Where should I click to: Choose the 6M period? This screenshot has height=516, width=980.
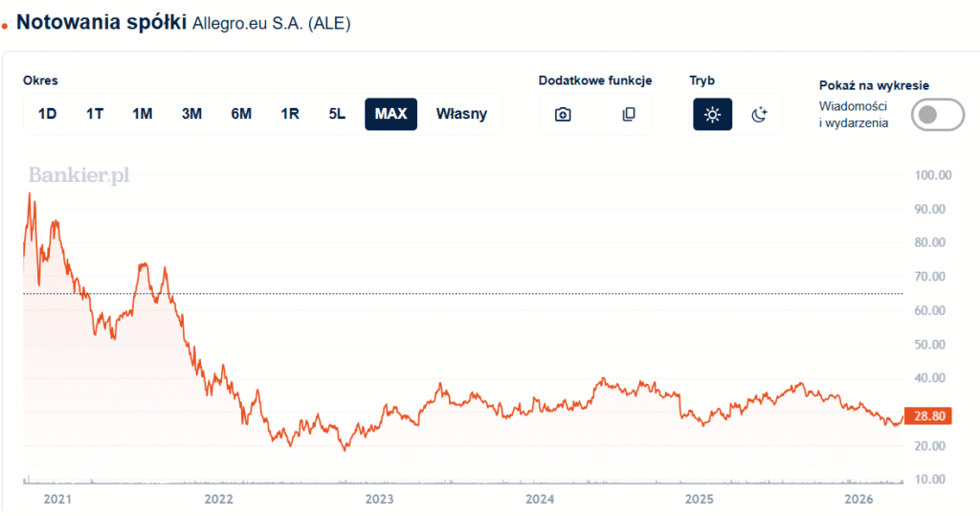click(x=241, y=114)
